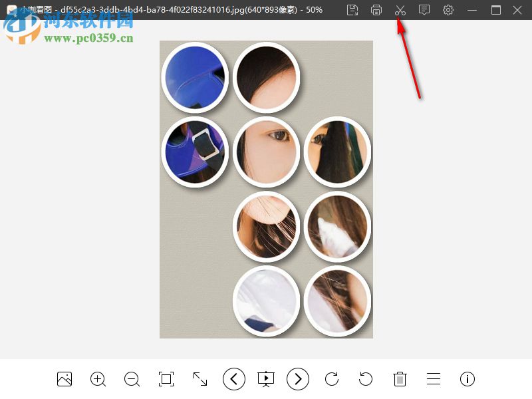Go to the next image

[x=298, y=378]
